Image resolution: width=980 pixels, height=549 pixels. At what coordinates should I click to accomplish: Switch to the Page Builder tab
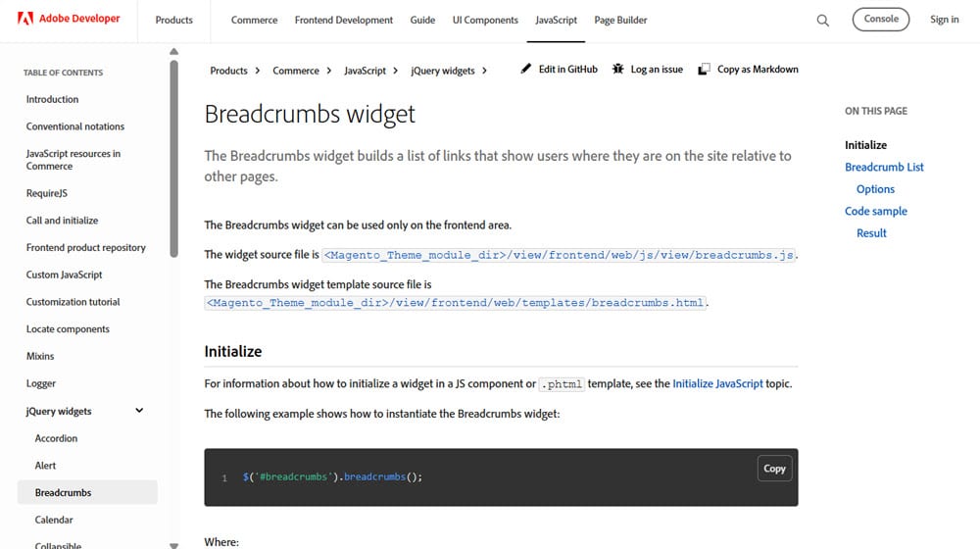(x=620, y=20)
